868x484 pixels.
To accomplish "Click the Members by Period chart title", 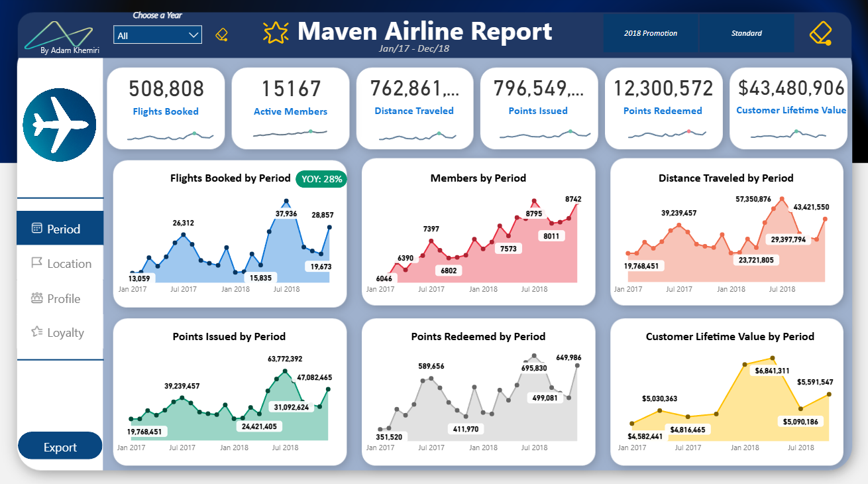I will 478,178.
